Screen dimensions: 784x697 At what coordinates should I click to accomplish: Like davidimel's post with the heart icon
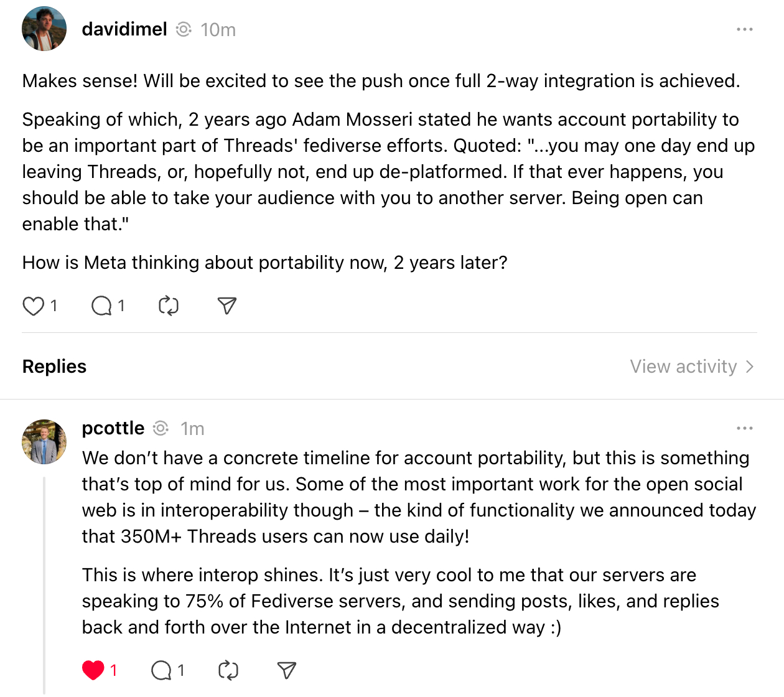pos(34,306)
